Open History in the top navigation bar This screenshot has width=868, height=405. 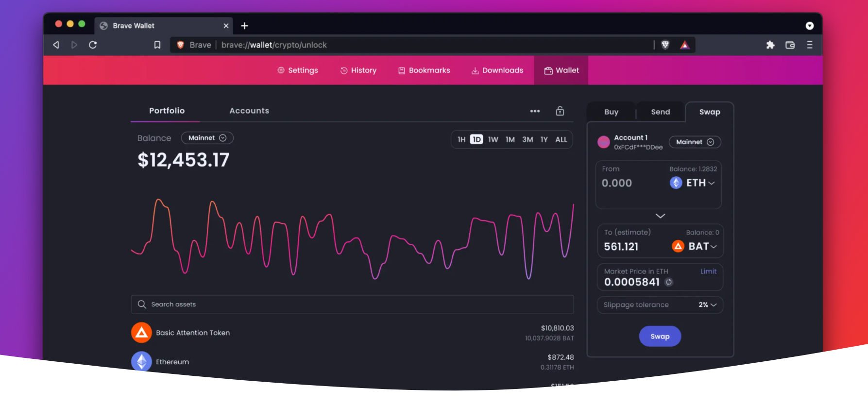(358, 70)
